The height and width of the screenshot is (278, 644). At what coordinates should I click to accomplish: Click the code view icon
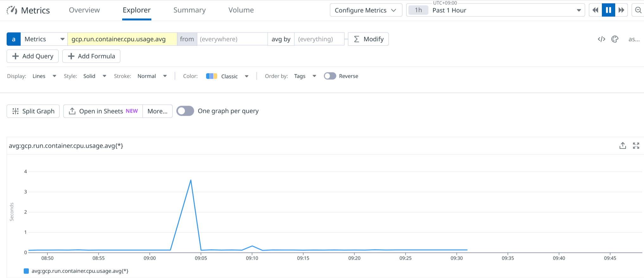601,39
